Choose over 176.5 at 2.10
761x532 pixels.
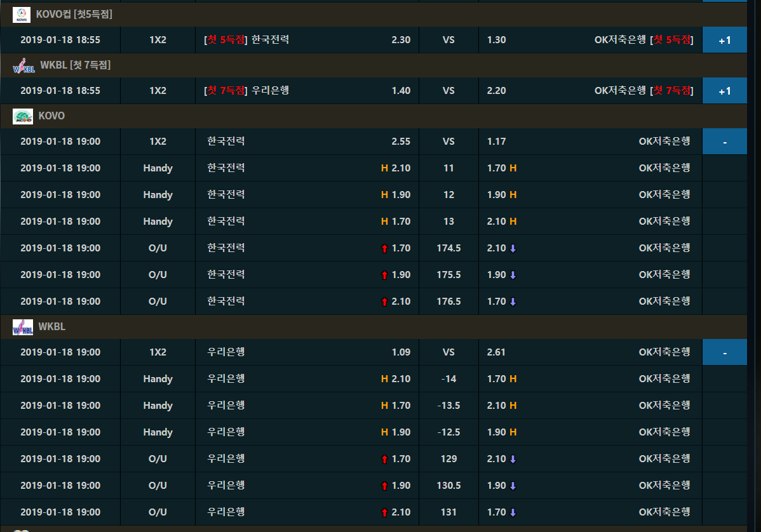307,302
